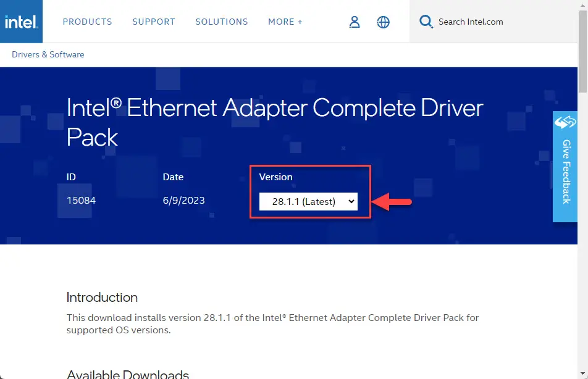Open the SUPPORT menu
This screenshot has width=588, height=379.
(x=154, y=22)
